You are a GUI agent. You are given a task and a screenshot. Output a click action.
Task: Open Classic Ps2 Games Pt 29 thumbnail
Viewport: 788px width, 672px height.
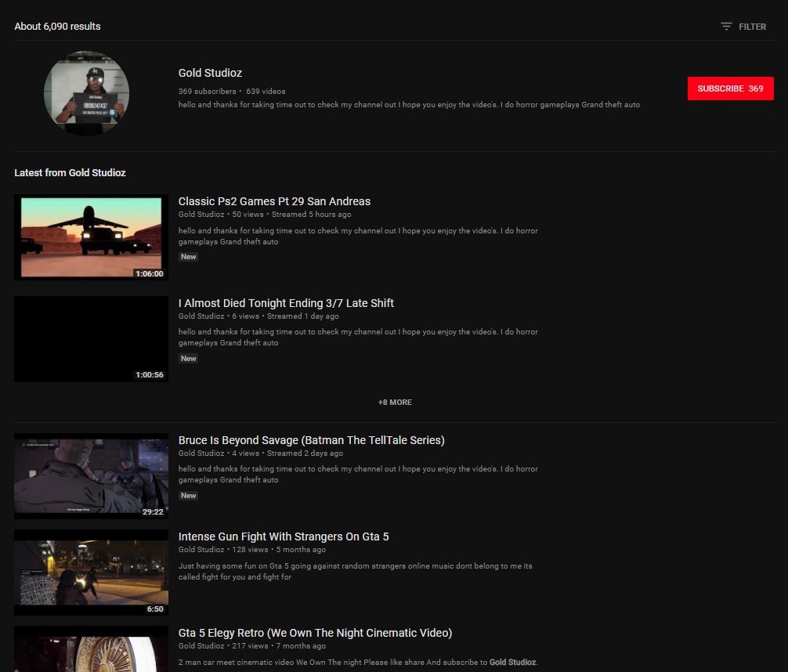(91, 237)
